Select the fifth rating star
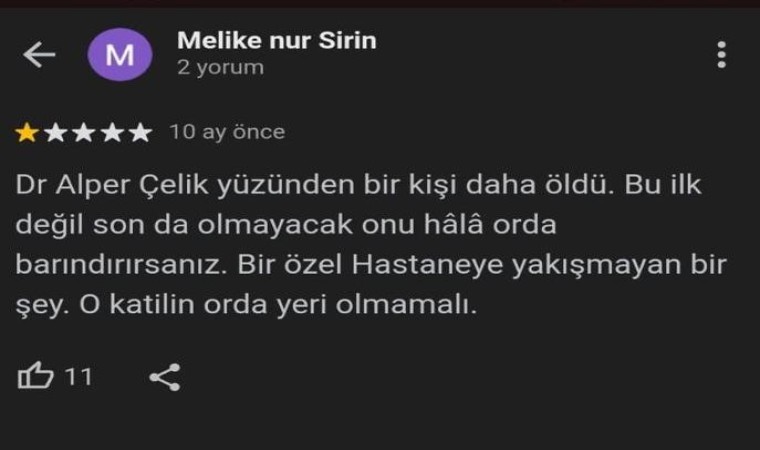760x450 pixels. click(x=140, y=132)
